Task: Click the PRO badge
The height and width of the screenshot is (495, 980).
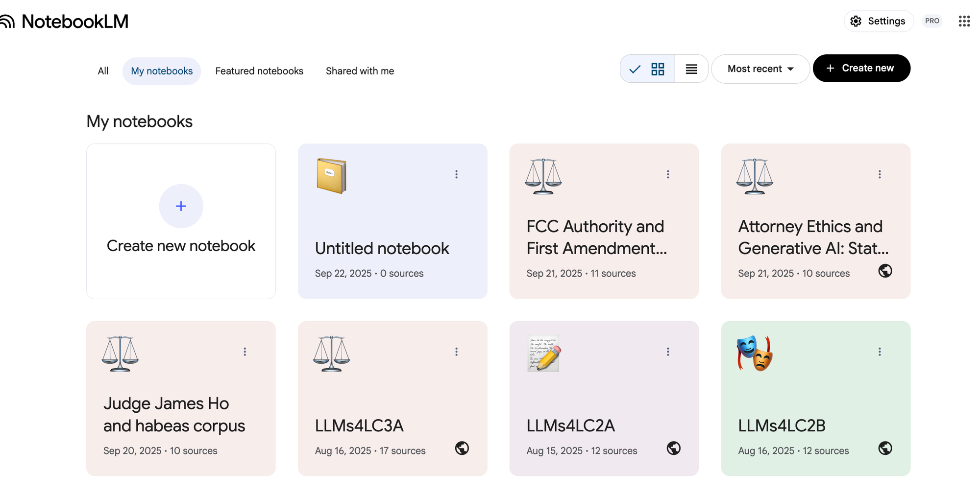Action: 931,21
